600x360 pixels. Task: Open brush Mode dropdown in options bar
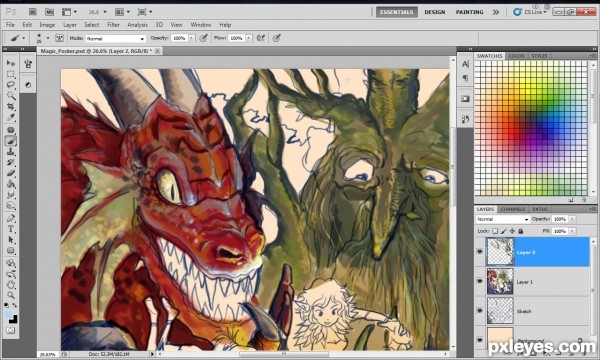(x=116, y=38)
